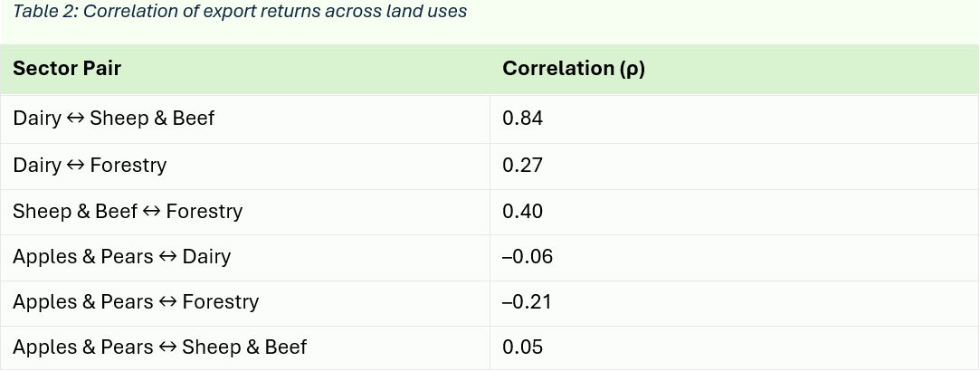Click the arrow in Apples & Pears ↔ Forestry
This screenshot has width=980, height=371.
point(167,302)
